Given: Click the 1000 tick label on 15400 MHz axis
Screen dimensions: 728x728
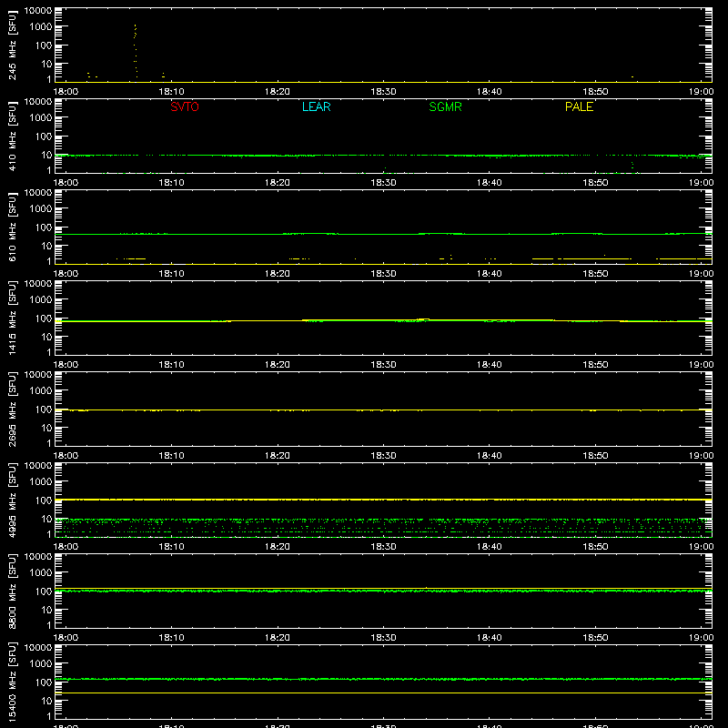Looking at the screenshot, I should coord(41,664).
